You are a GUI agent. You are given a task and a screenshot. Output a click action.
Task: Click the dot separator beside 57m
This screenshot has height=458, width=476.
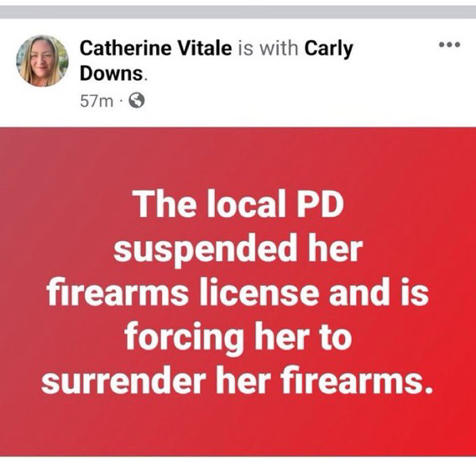(x=121, y=101)
